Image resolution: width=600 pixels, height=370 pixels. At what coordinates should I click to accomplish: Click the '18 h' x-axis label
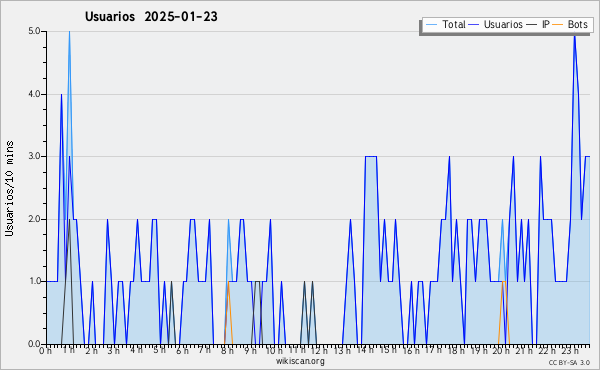click(x=456, y=351)
